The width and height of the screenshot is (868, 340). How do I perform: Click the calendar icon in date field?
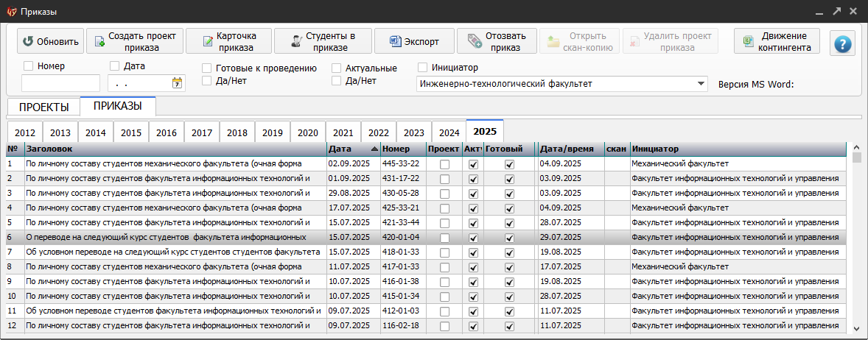(177, 83)
